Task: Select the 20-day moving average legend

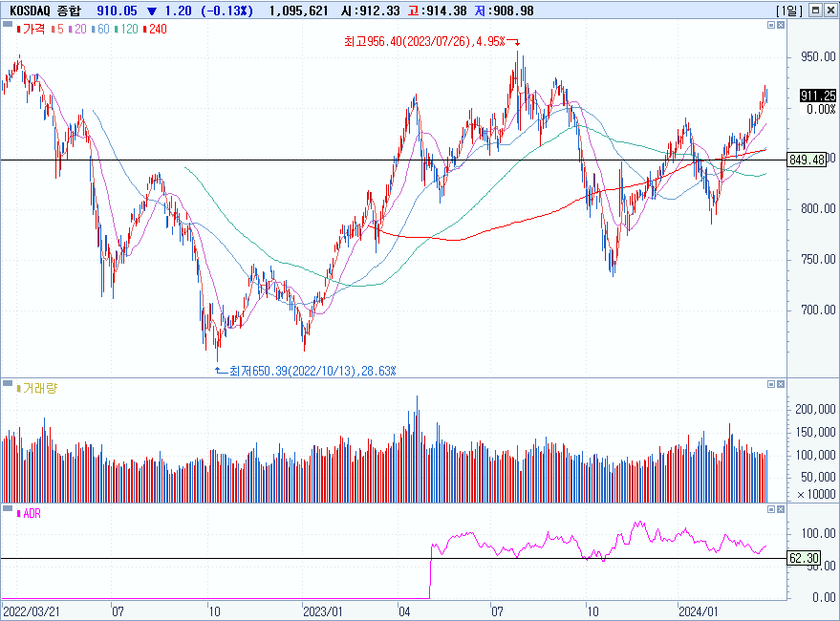Action: coord(77,29)
